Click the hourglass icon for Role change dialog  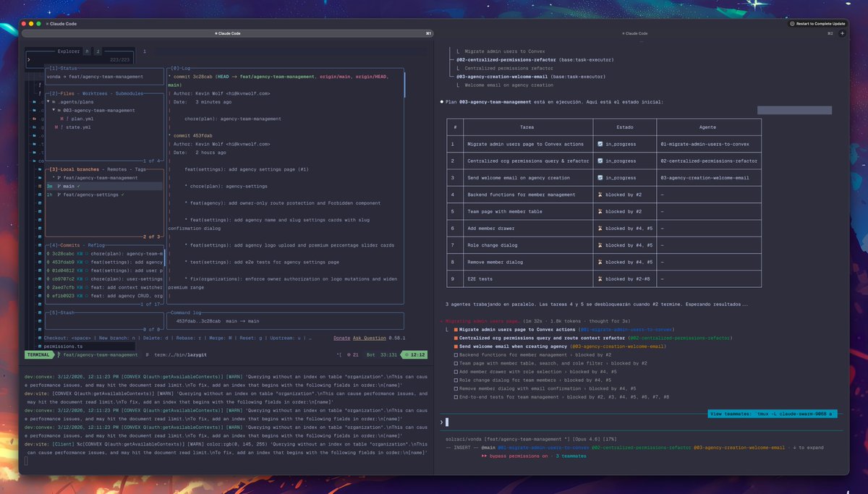coord(600,245)
